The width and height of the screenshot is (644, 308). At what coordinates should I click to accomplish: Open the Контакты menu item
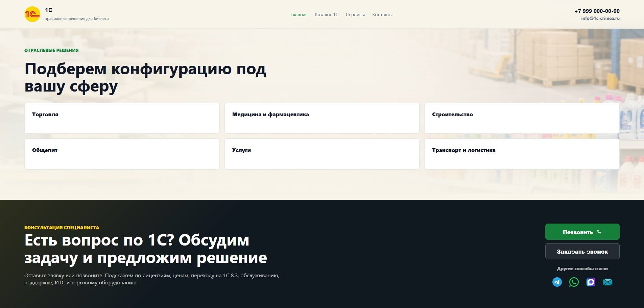[x=382, y=15]
